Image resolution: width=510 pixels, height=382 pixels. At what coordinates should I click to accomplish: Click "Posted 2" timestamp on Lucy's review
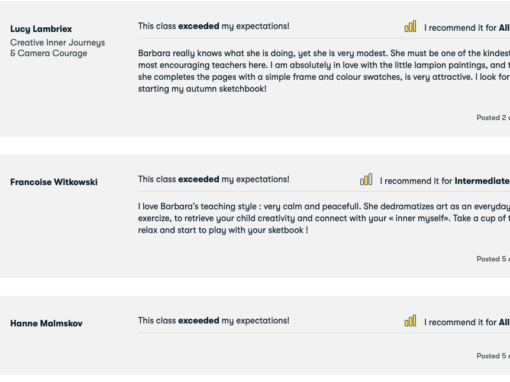click(493, 118)
